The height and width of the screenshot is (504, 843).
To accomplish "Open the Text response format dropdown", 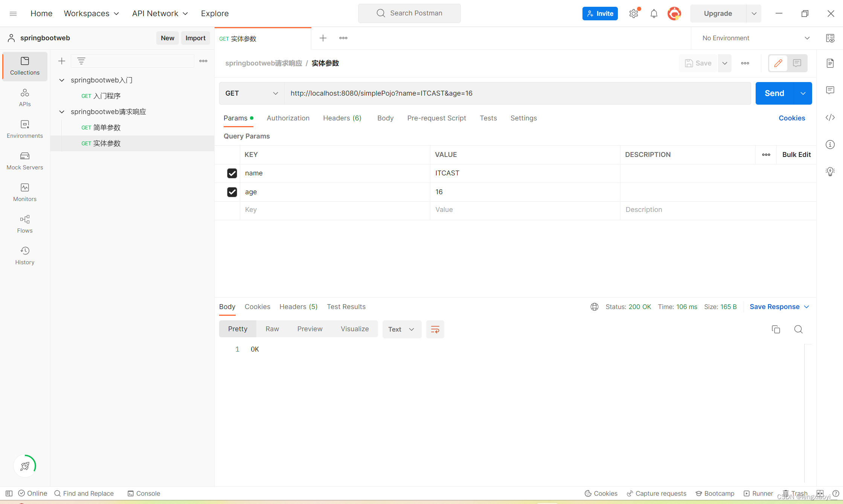I will (402, 329).
